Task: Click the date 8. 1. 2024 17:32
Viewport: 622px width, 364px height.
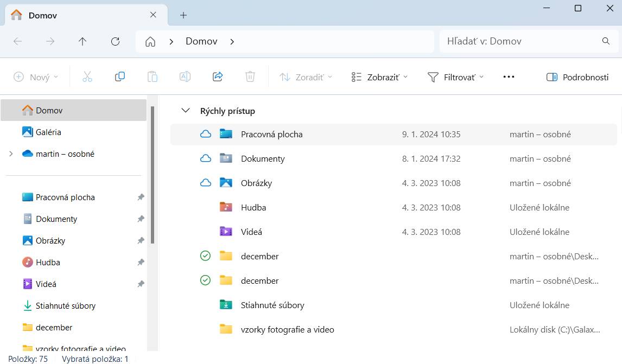Action: pos(431,158)
